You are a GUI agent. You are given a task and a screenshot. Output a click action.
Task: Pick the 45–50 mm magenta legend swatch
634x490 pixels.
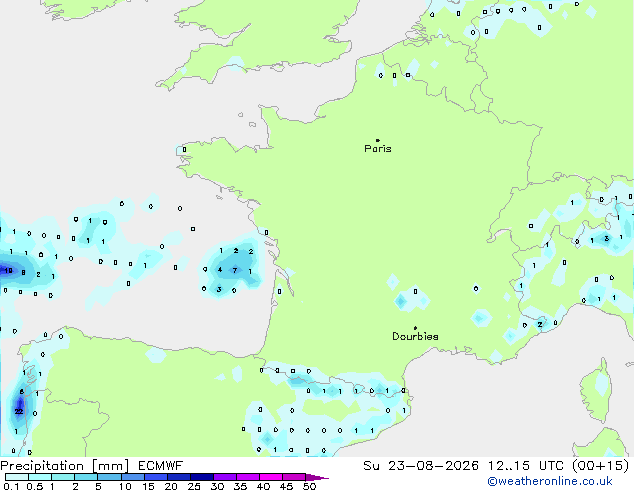point(294,477)
